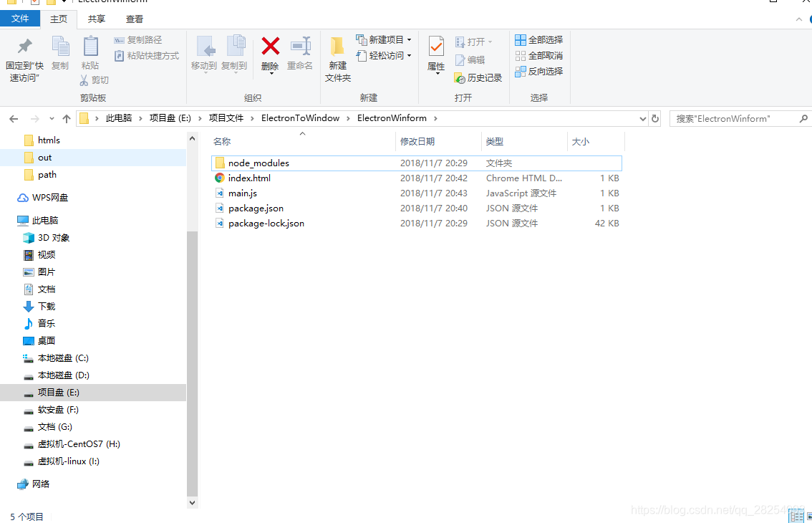
Task: Open the Copy to (复制到) menu
Action: click(235, 54)
